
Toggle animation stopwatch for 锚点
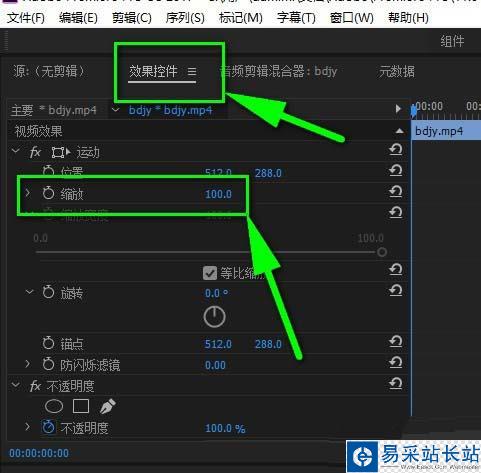pos(48,343)
